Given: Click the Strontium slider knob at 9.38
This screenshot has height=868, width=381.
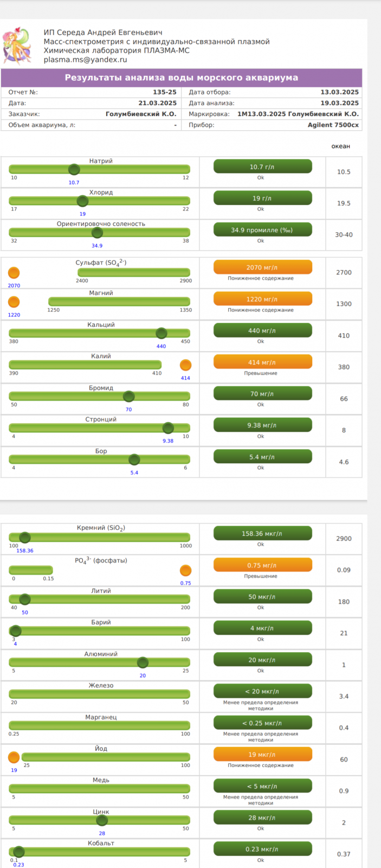Looking at the screenshot, I should pos(168,428).
